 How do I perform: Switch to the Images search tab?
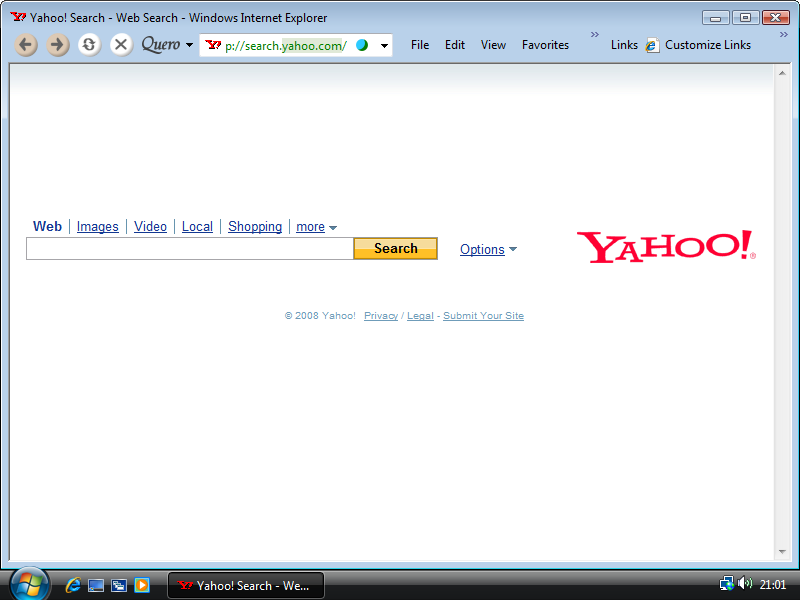click(97, 227)
